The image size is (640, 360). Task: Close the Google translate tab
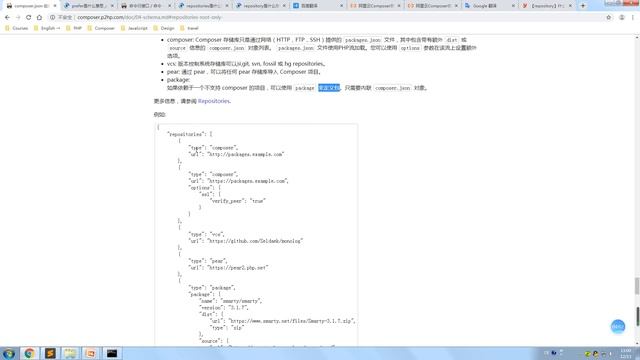coord(513,6)
